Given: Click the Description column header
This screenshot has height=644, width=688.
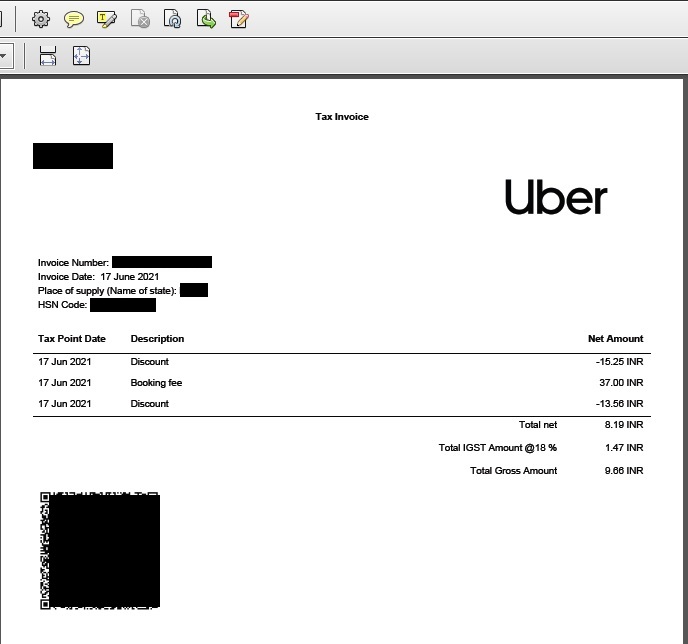Looking at the screenshot, I should coord(157,339).
